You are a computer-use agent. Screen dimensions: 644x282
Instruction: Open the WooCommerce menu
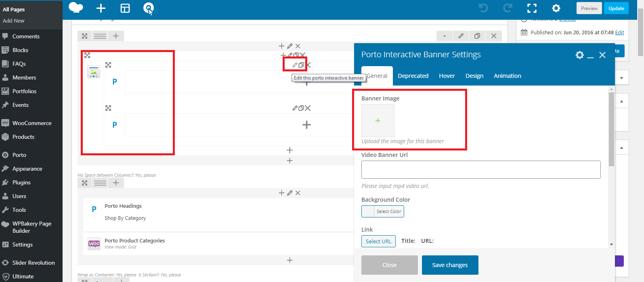click(x=31, y=123)
